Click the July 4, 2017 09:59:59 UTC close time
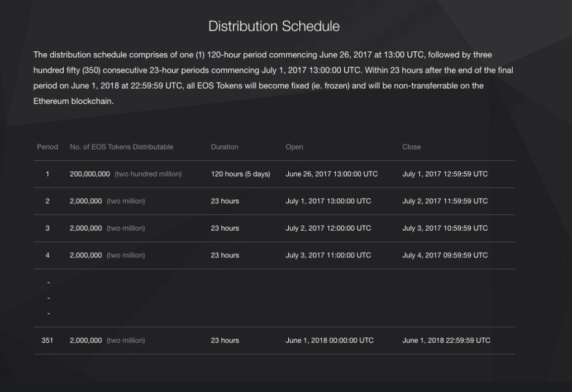 click(445, 255)
